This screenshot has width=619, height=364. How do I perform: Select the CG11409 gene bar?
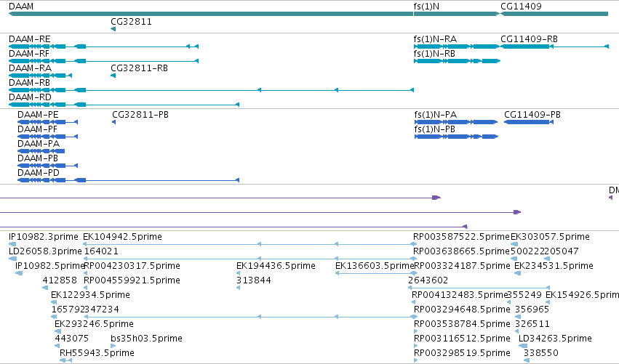click(554, 14)
